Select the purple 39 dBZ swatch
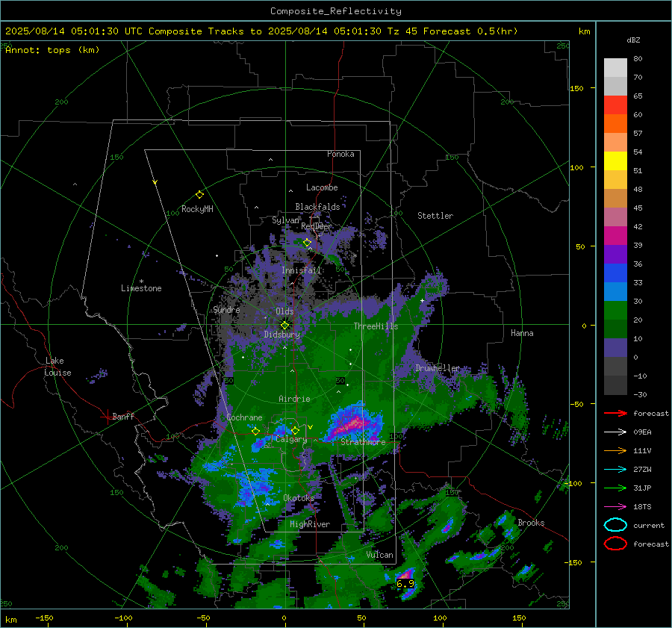This screenshot has height=628, width=672. pos(615,255)
